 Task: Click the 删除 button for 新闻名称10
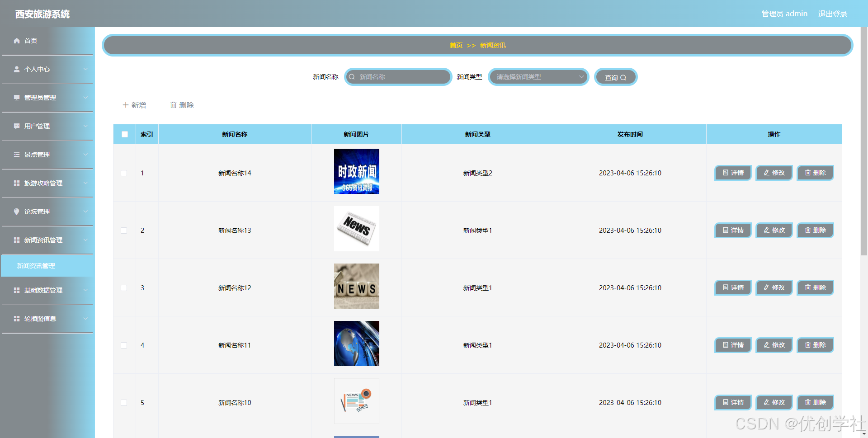click(x=815, y=402)
